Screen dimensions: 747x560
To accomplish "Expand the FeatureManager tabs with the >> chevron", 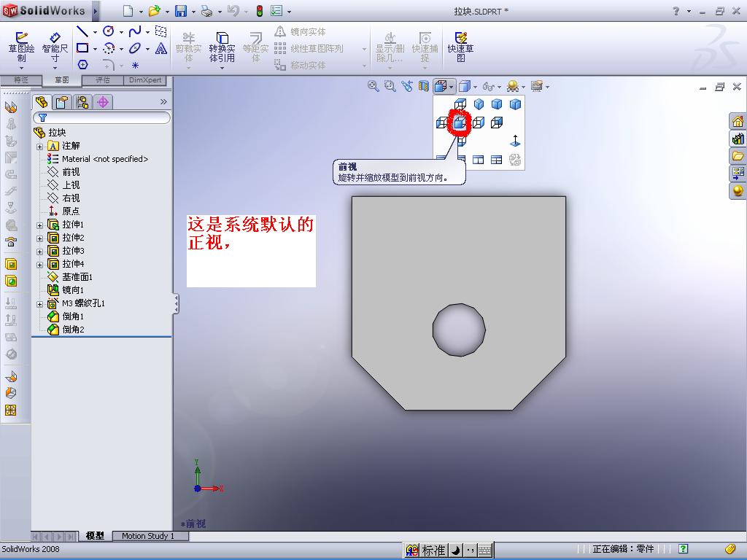I will click(163, 102).
